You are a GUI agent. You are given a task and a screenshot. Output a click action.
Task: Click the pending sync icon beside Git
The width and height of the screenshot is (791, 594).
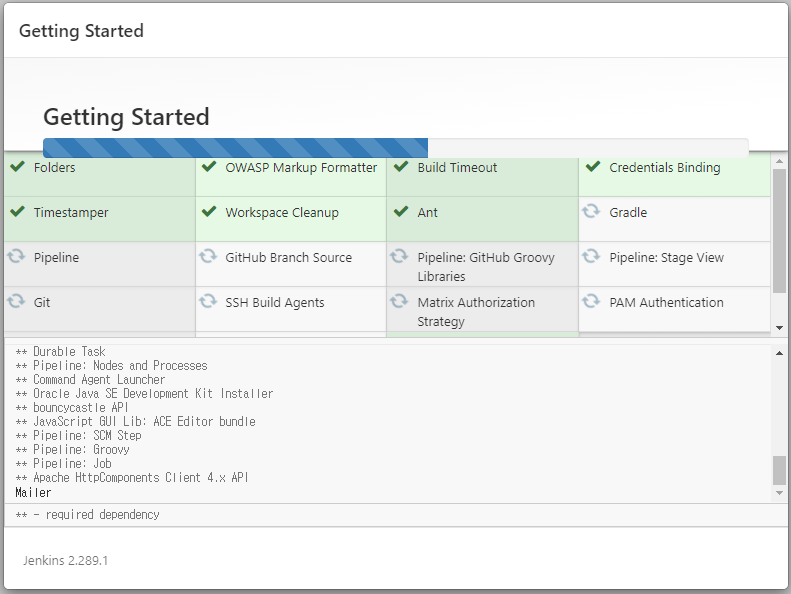pos(16,301)
